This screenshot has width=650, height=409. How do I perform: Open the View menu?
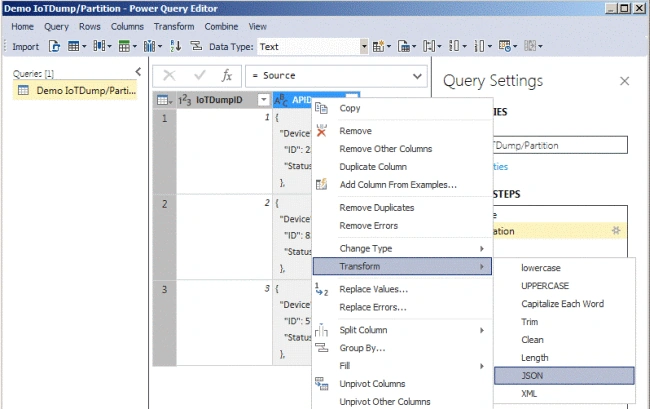257,27
